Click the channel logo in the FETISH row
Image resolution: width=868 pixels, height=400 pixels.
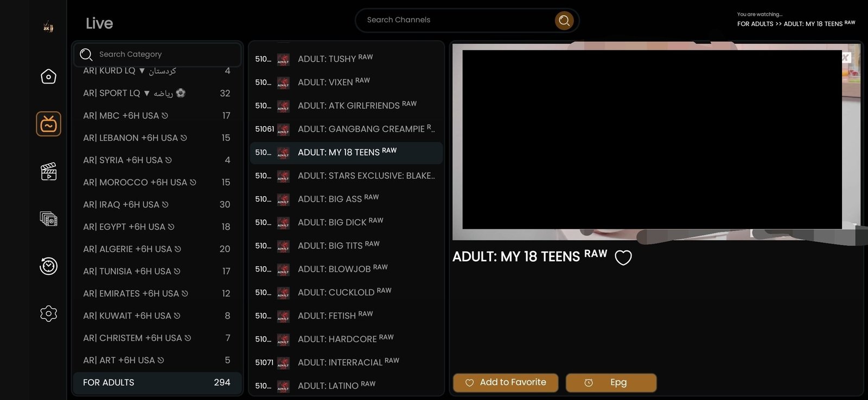tap(283, 316)
